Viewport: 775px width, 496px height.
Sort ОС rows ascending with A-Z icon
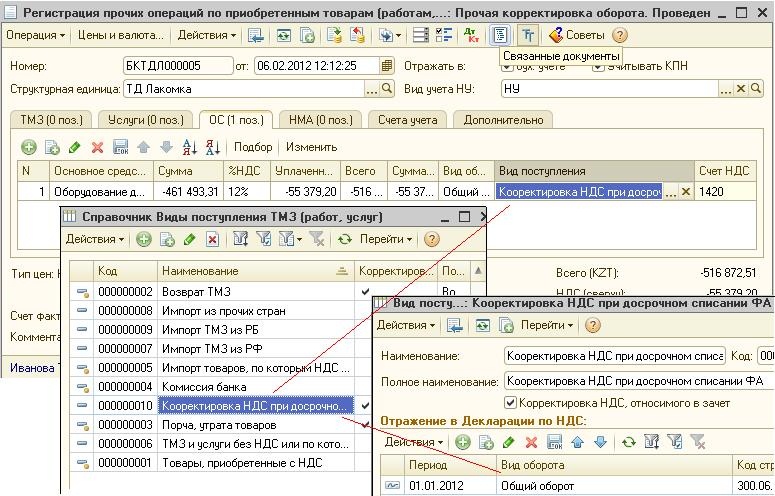pyautogui.click(x=188, y=147)
